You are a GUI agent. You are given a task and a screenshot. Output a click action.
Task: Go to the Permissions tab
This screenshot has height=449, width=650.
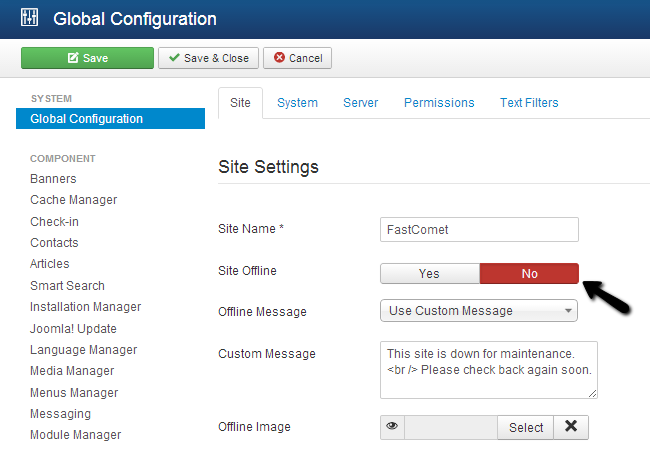(439, 103)
